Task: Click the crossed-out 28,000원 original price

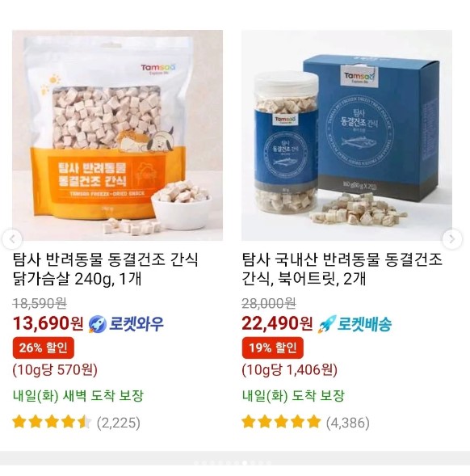Action: 269,303
